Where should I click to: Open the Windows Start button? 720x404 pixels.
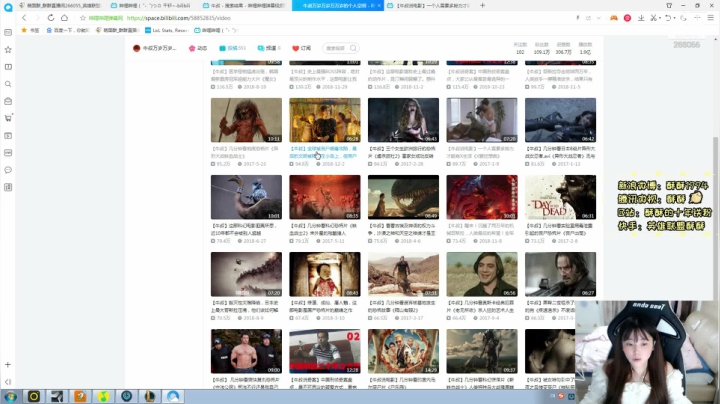11,396
